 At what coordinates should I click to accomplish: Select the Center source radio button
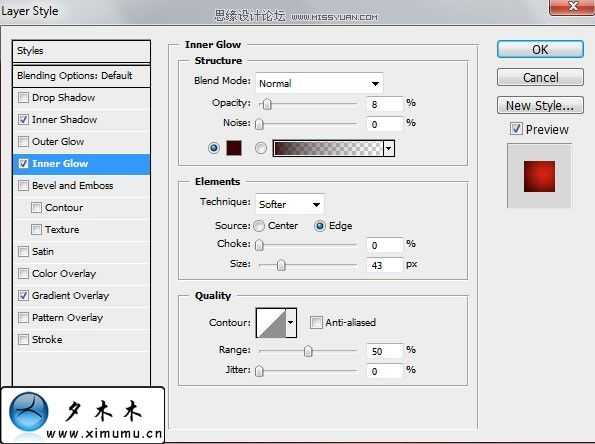(259, 226)
